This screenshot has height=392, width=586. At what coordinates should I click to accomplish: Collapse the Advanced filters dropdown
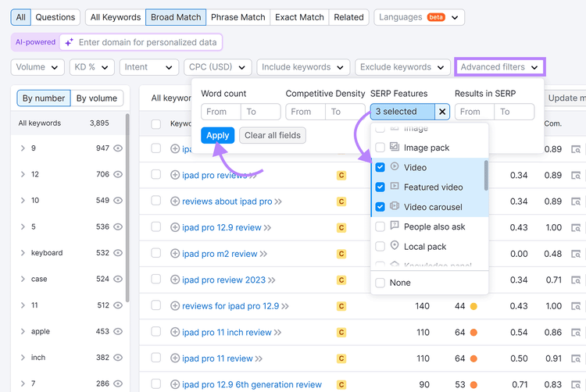point(500,67)
